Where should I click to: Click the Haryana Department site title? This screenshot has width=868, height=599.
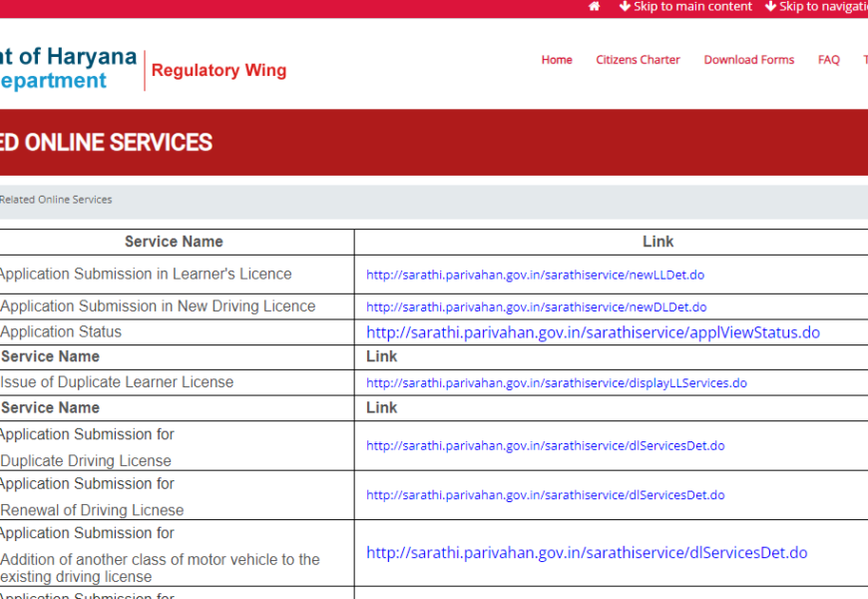coord(66,69)
